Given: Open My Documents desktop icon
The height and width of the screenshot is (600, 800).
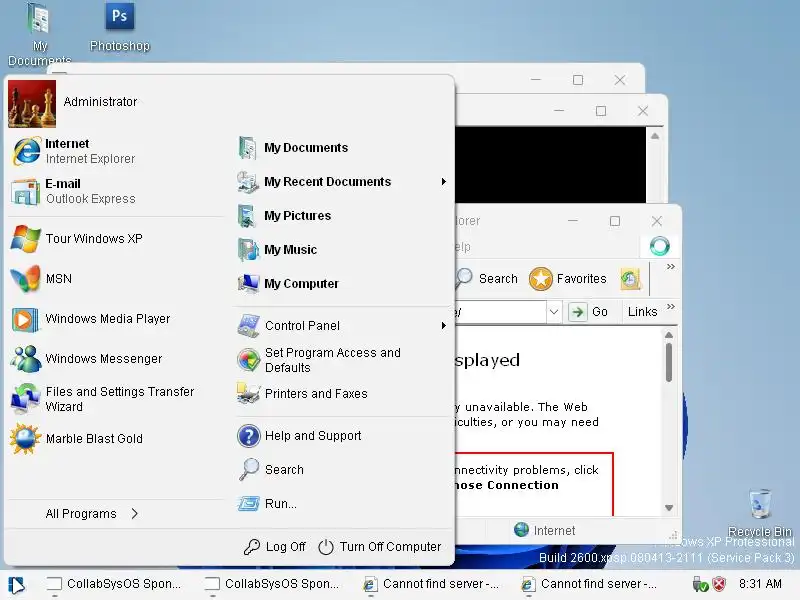Looking at the screenshot, I should point(39,34).
